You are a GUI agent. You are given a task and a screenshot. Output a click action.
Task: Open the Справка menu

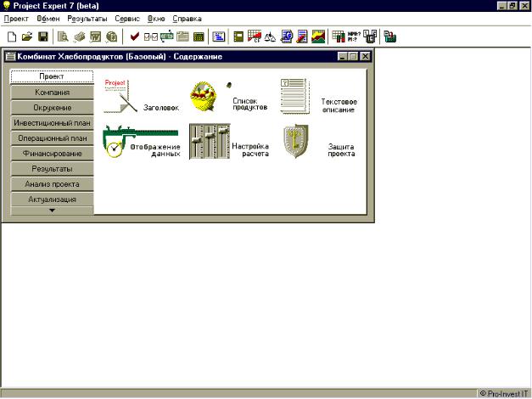point(187,19)
